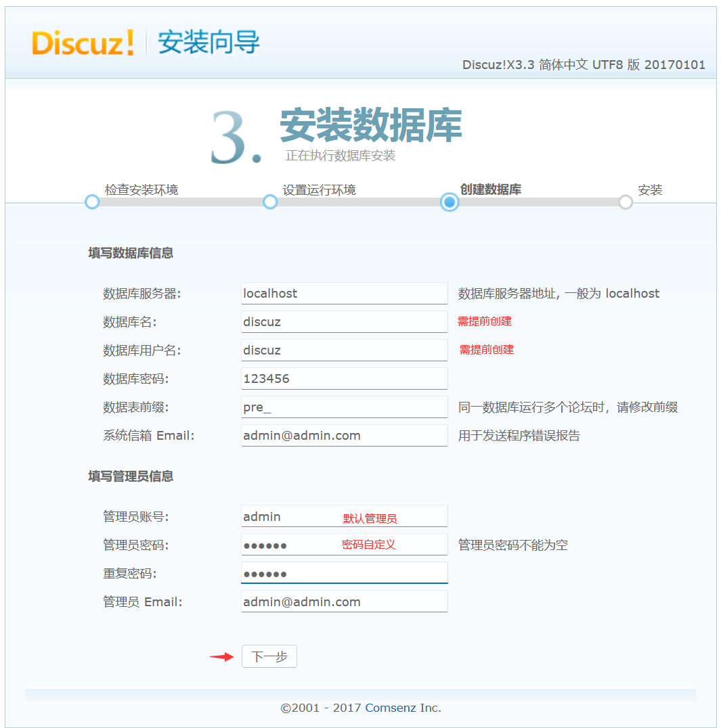Image resolution: width=721 pixels, height=728 pixels.
Task: Click the 数据库名 label
Action: pyautogui.click(x=129, y=322)
